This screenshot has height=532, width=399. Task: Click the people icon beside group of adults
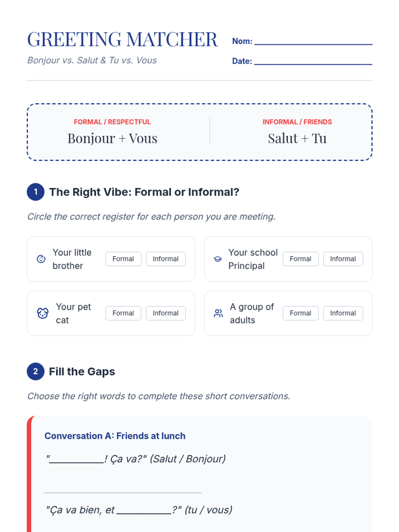218,313
